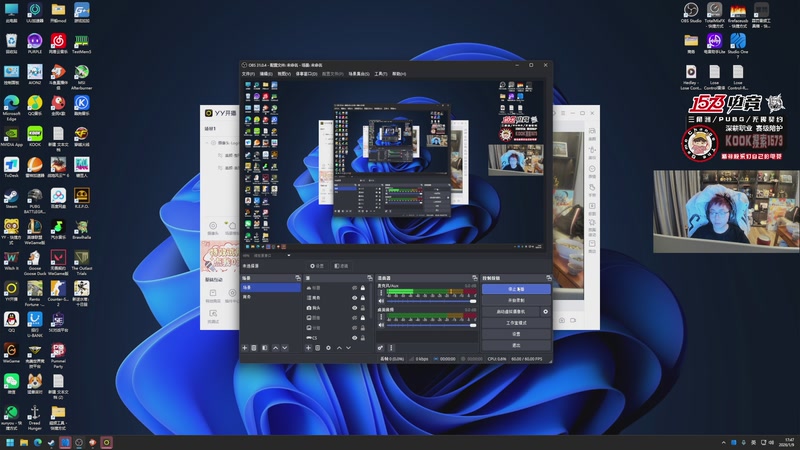Open the 文件(F) menu in OBS
800x450 pixels.
click(248, 74)
